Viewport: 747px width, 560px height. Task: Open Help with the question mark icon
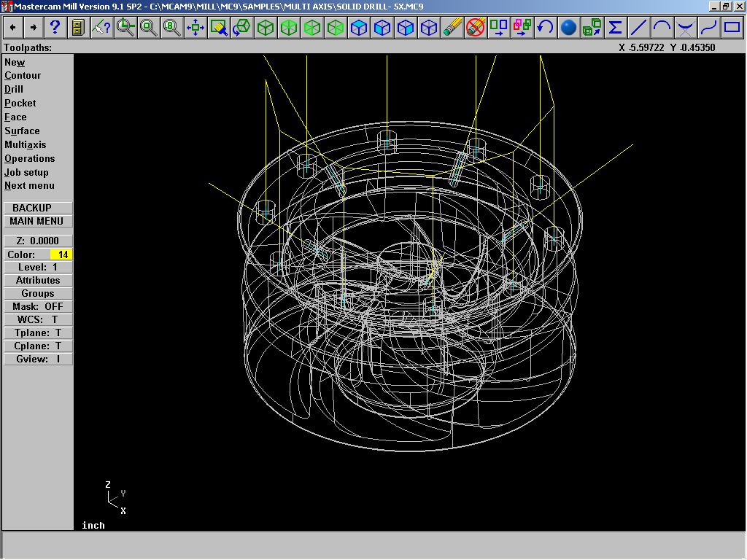[55, 27]
